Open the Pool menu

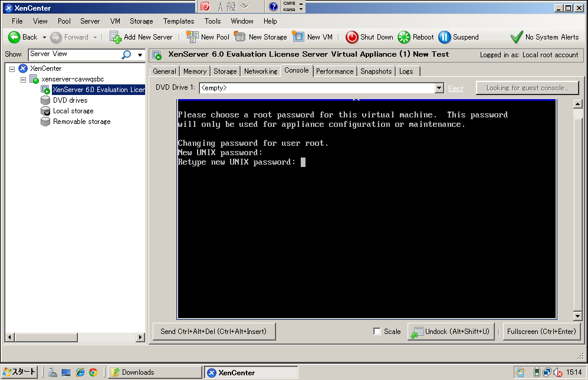click(x=64, y=21)
